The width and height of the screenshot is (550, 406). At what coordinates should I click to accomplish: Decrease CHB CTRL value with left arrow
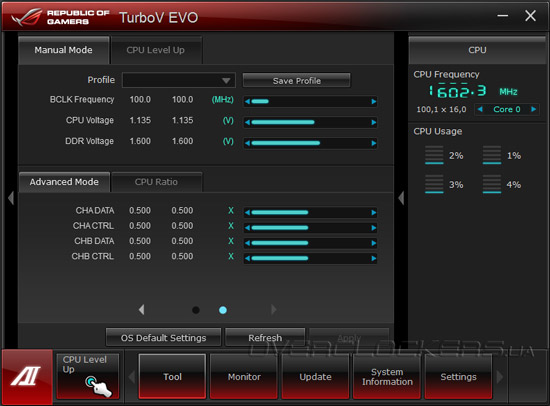coord(248,258)
